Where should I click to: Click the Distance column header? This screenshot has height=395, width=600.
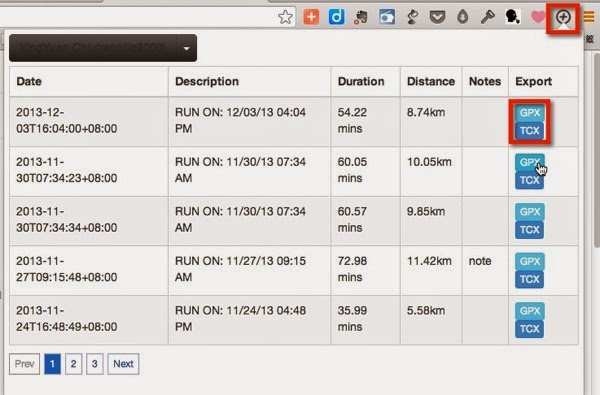pyautogui.click(x=431, y=82)
